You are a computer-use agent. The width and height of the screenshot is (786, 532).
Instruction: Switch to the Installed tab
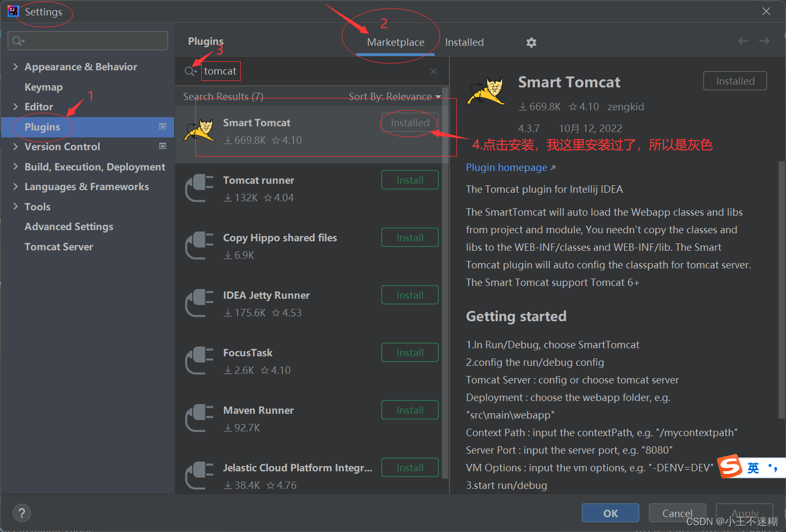[x=464, y=42]
